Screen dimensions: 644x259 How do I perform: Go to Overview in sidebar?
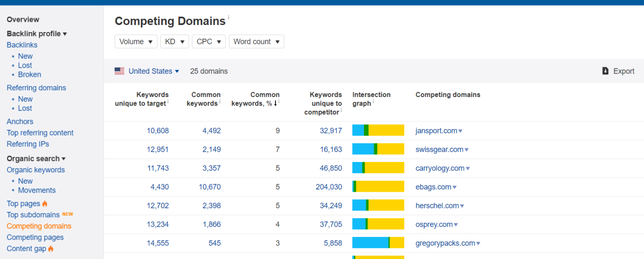pyautogui.click(x=23, y=19)
